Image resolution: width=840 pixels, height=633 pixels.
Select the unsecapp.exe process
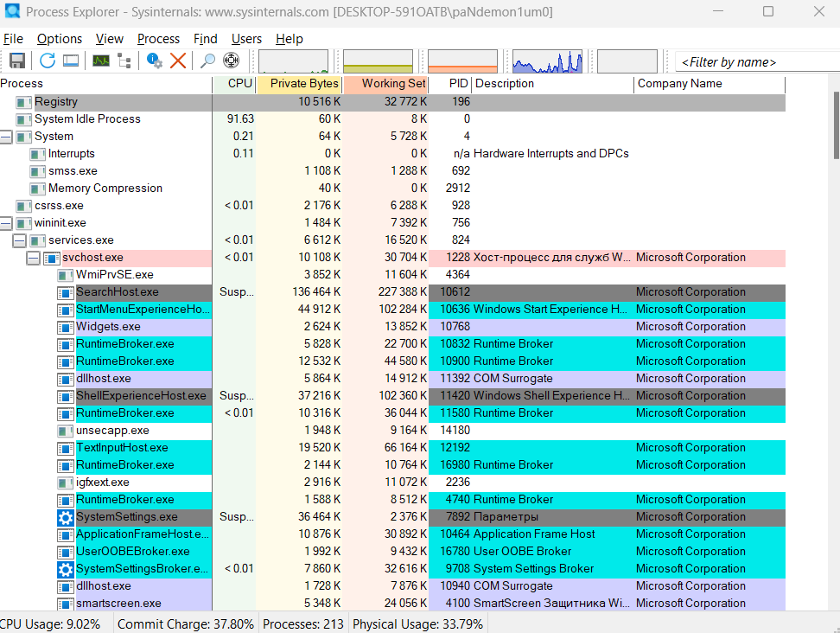392,431
